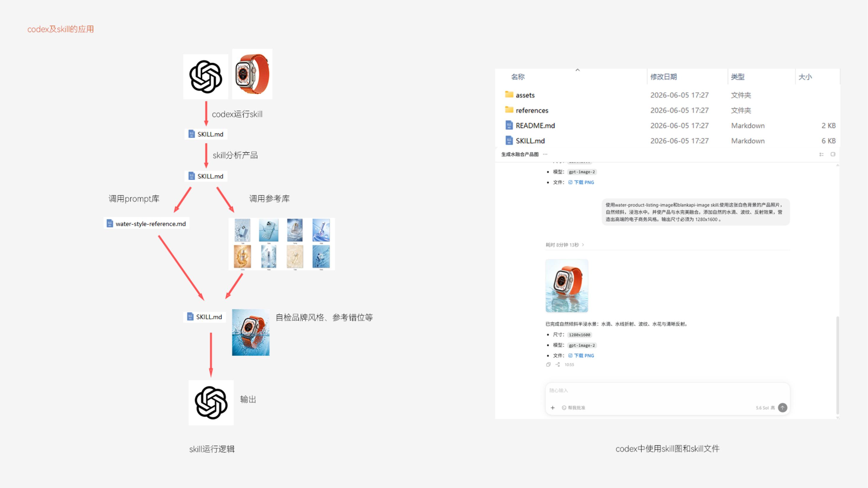Image resolution: width=868 pixels, height=488 pixels.
Task: Open the 5.6 Sol 高 model selector
Action: click(765, 408)
